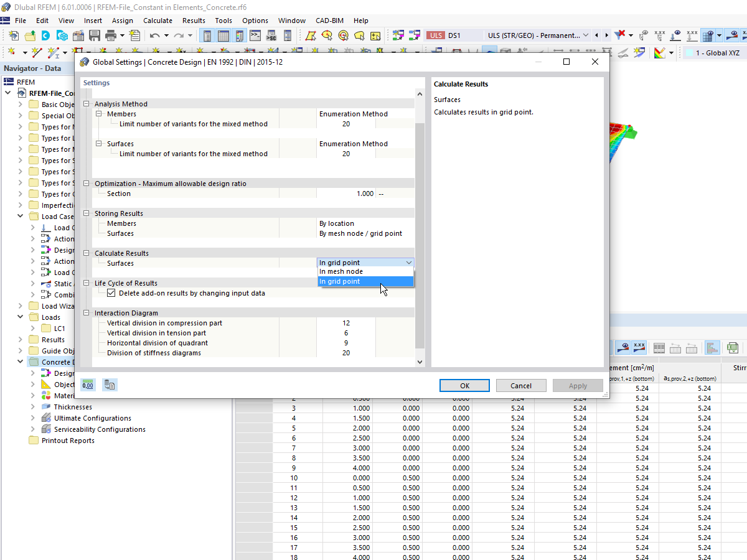
Task: Open the 0,00 decimal places settings in dialog
Action: [88, 385]
